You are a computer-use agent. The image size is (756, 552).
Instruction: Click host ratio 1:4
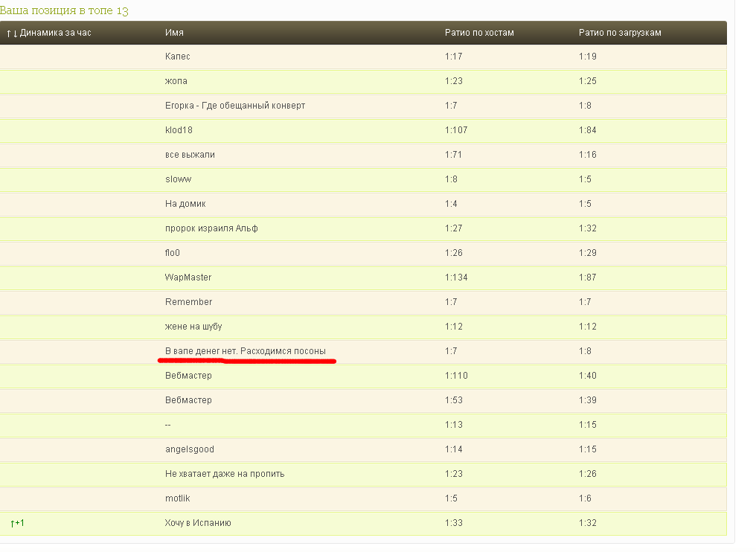pyautogui.click(x=451, y=204)
